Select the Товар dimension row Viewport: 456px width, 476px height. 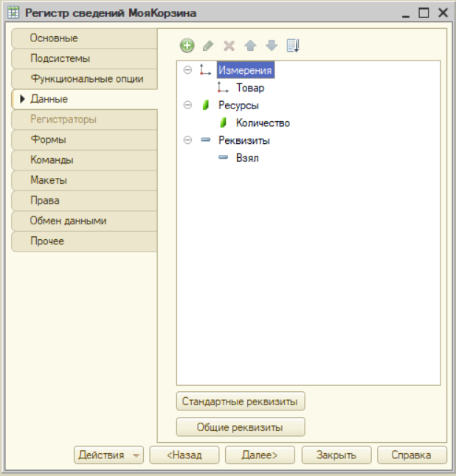(250, 88)
